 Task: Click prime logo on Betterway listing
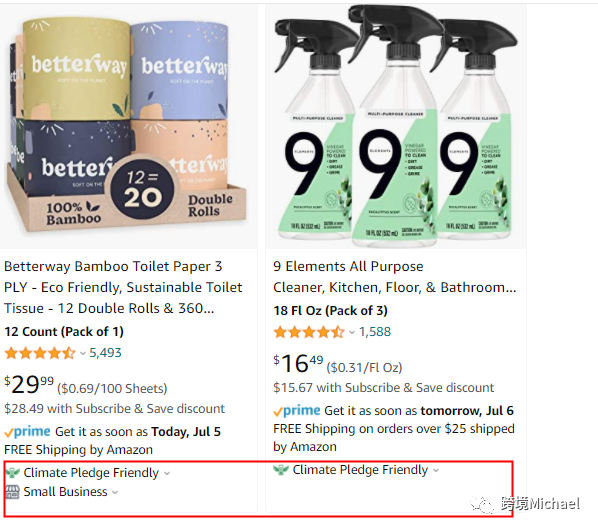tap(27, 432)
